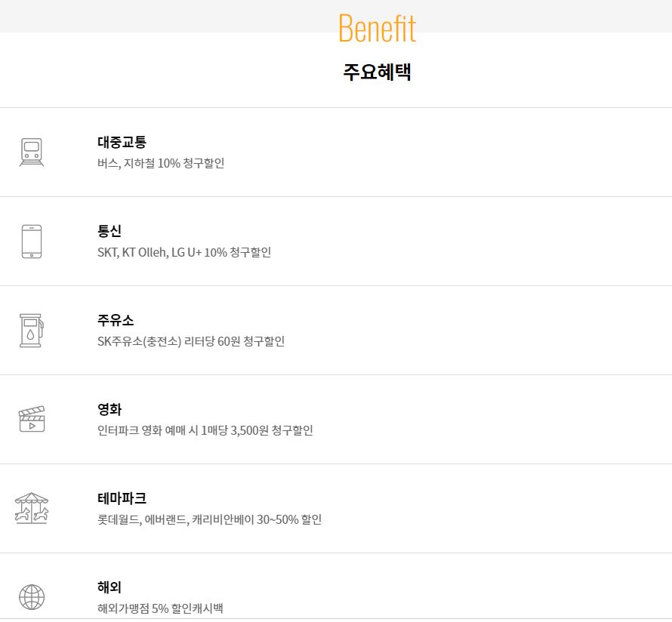Click the train icon for 대중교통

[32, 152]
